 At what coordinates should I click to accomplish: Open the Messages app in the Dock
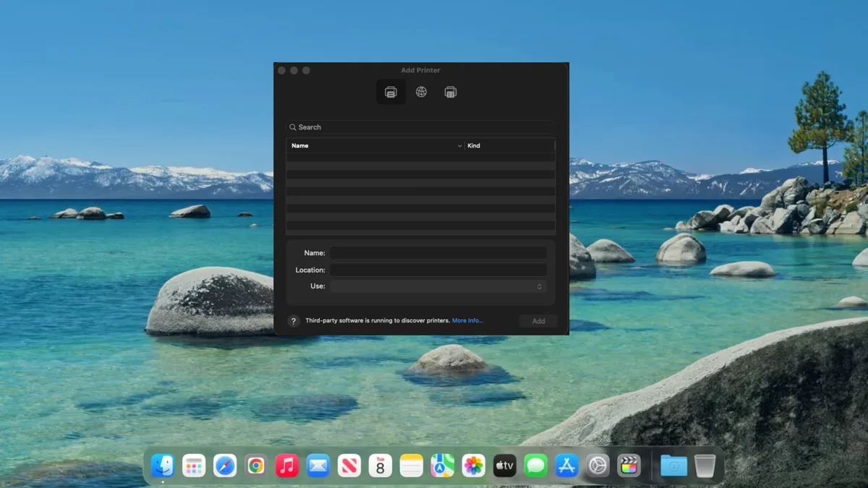click(x=536, y=466)
